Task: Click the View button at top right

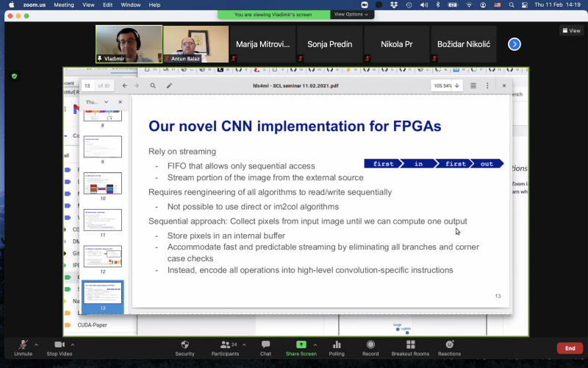Action: pos(571,30)
